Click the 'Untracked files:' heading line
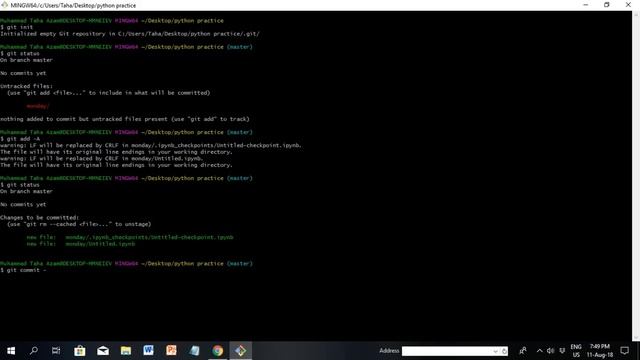Screen dimensions: 640x360 click(x=27, y=87)
